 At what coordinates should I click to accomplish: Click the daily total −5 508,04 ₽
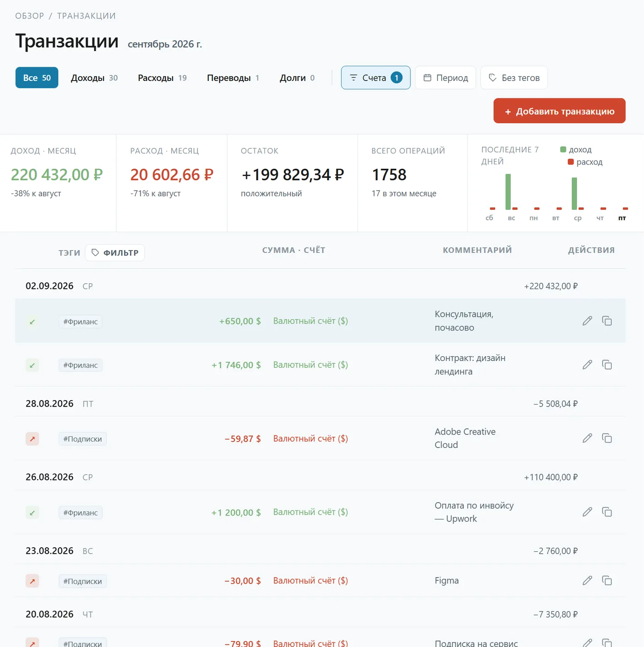tap(556, 404)
